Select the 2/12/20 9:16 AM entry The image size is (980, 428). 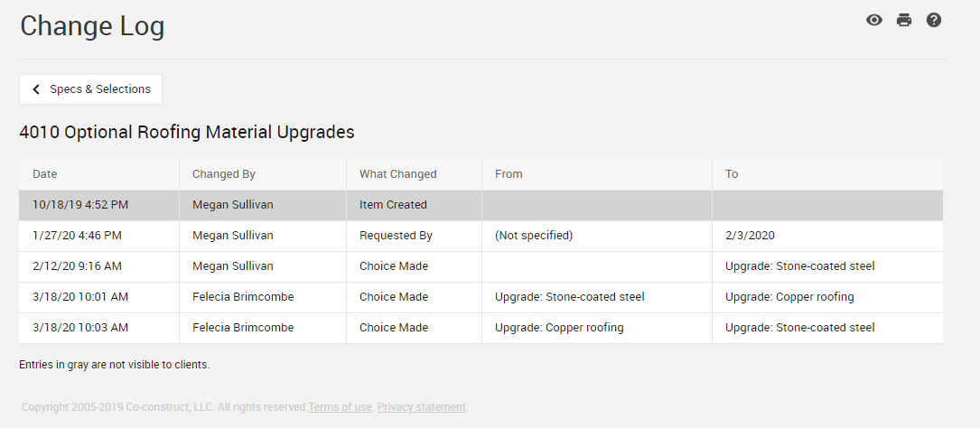pyautogui.click(x=77, y=266)
